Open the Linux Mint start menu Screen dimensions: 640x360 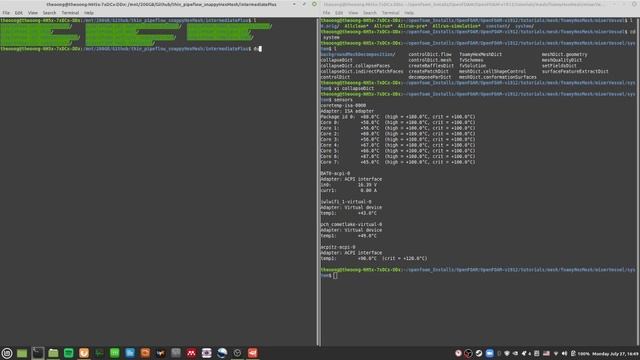(7, 353)
